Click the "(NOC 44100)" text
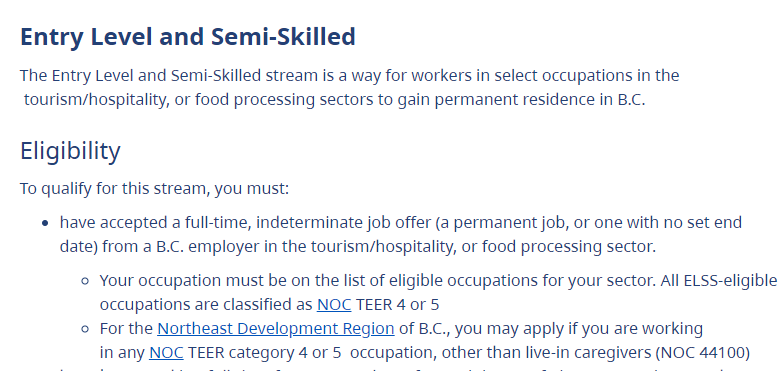The width and height of the screenshot is (784, 371). [702, 352]
